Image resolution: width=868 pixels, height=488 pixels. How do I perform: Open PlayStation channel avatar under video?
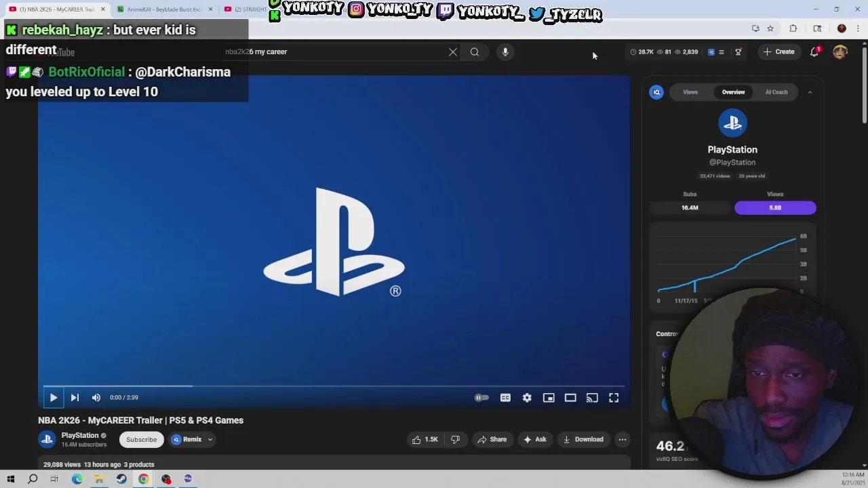[47, 439]
